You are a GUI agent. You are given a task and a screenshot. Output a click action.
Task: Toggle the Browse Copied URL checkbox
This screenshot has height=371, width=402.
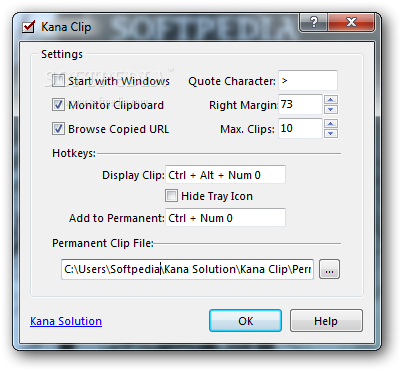coord(58,129)
